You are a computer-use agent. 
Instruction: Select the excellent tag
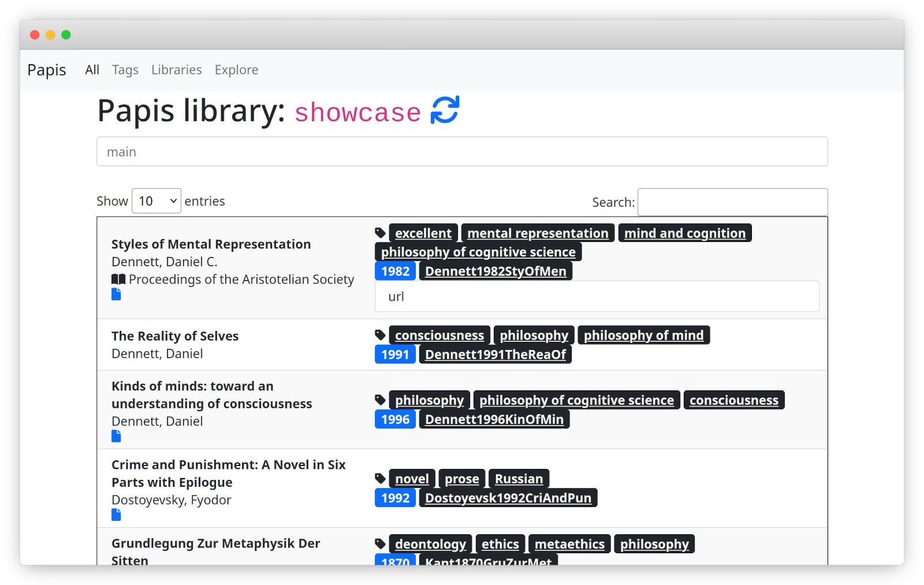point(423,233)
